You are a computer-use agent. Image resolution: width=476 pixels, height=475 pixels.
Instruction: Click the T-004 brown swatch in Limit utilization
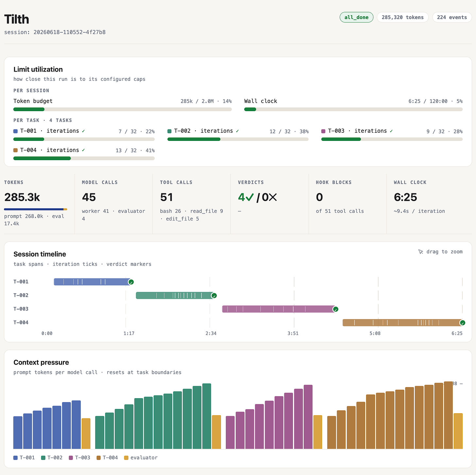pos(15,150)
